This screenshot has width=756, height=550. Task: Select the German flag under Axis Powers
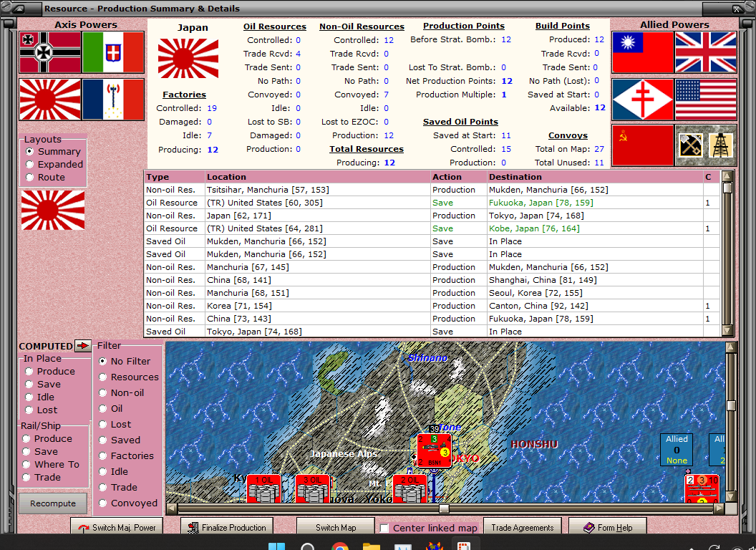[50, 52]
